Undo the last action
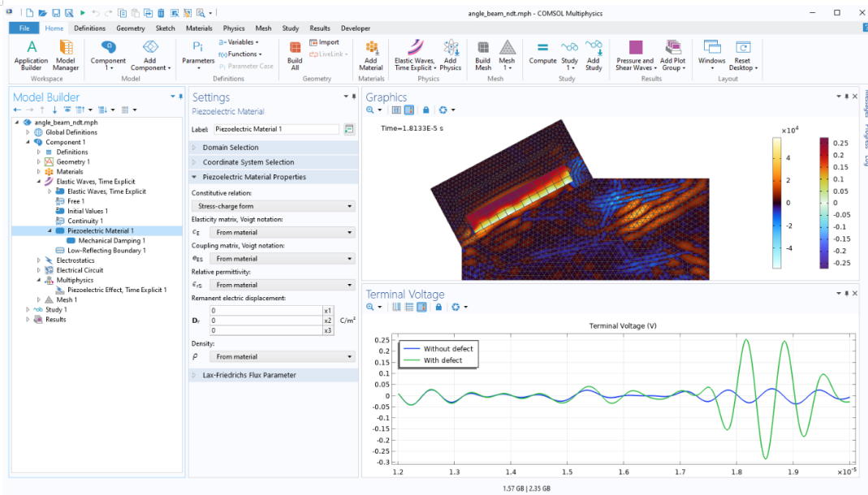The height and width of the screenshot is (495, 868). (x=96, y=13)
